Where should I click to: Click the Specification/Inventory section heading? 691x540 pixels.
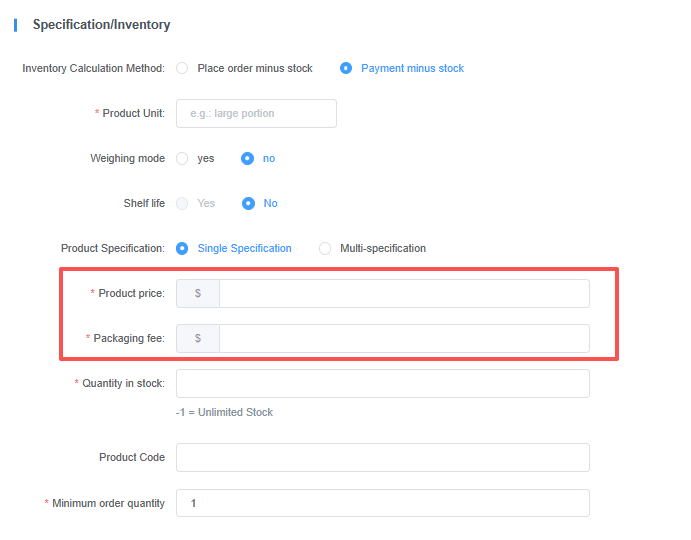(101, 25)
